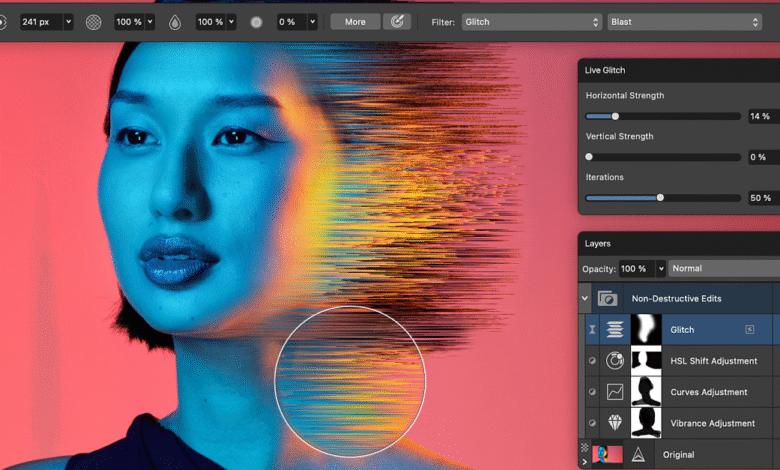Click the Horizontal Strength slider handle
The width and height of the screenshot is (780, 470).
point(615,116)
